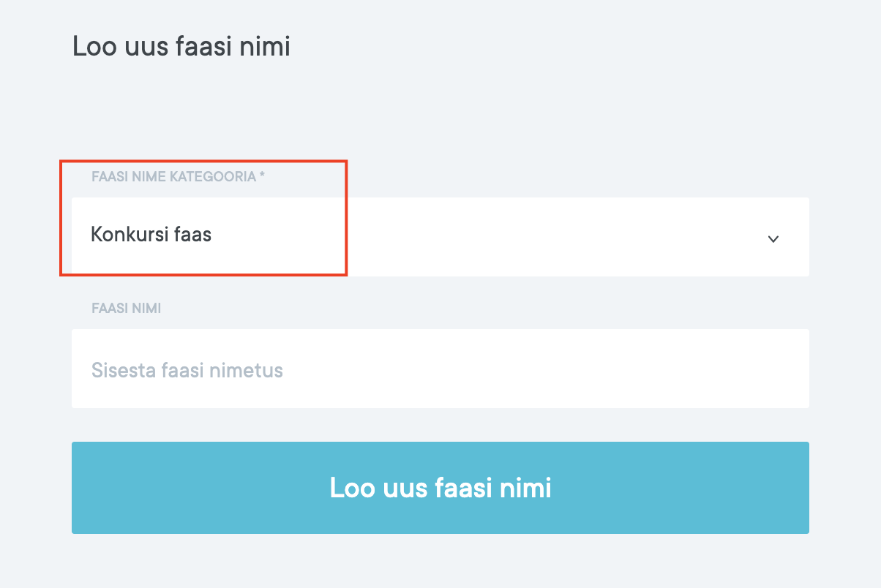Click the blank right side of the Faasi nimi field
This screenshot has height=588, width=881.
[x=659, y=369]
